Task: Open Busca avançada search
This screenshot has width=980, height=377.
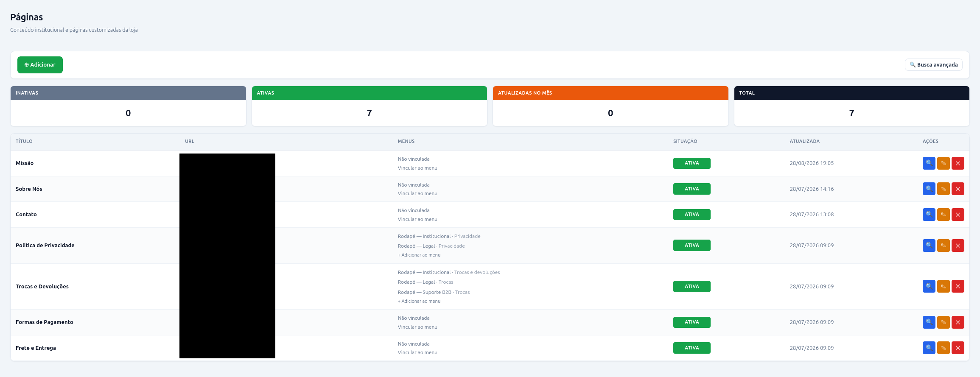Action: click(x=933, y=65)
